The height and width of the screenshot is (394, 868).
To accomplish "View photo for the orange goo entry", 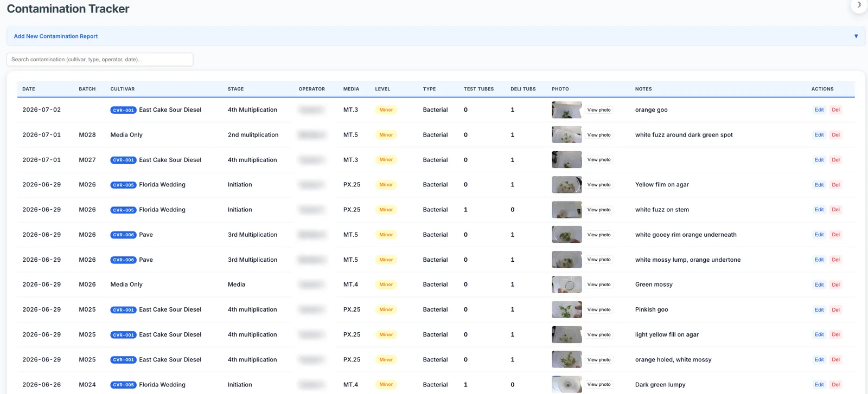I will (x=599, y=110).
